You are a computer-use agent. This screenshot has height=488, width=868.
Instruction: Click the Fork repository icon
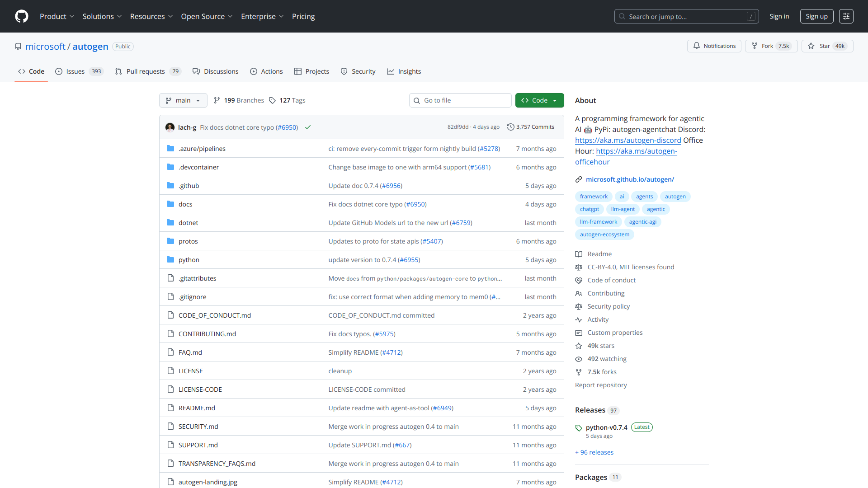pyautogui.click(x=755, y=46)
